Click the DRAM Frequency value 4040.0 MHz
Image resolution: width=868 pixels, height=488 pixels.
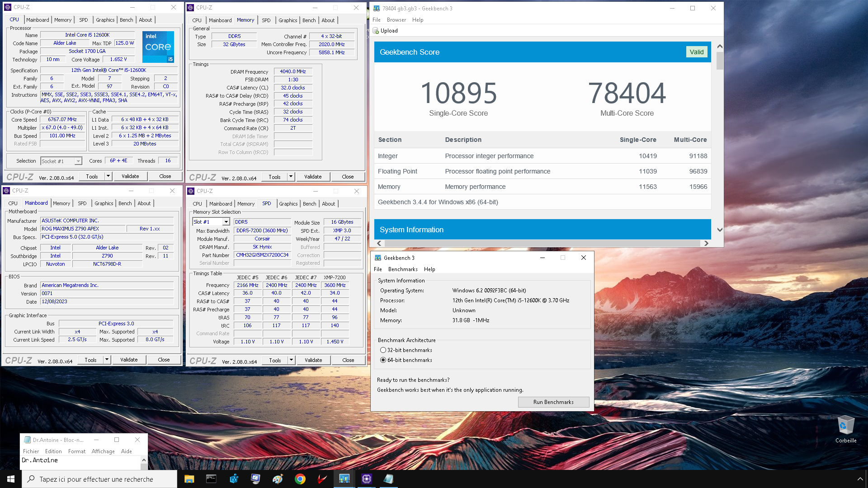click(292, 71)
